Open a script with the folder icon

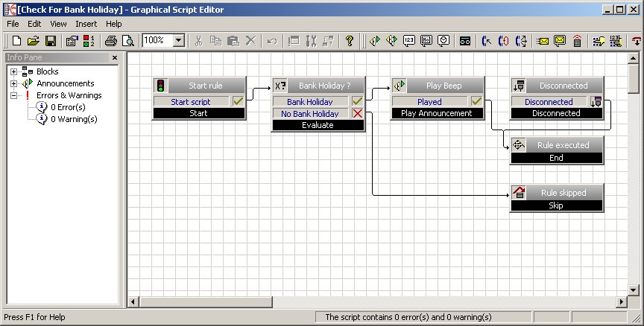pyautogui.click(x=33, y=41)
